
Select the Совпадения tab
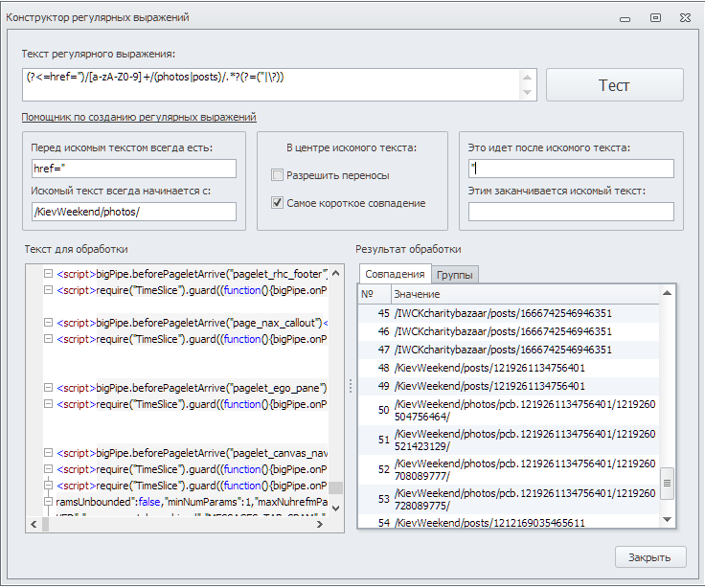pyautogui.click(x=395, y=275)
